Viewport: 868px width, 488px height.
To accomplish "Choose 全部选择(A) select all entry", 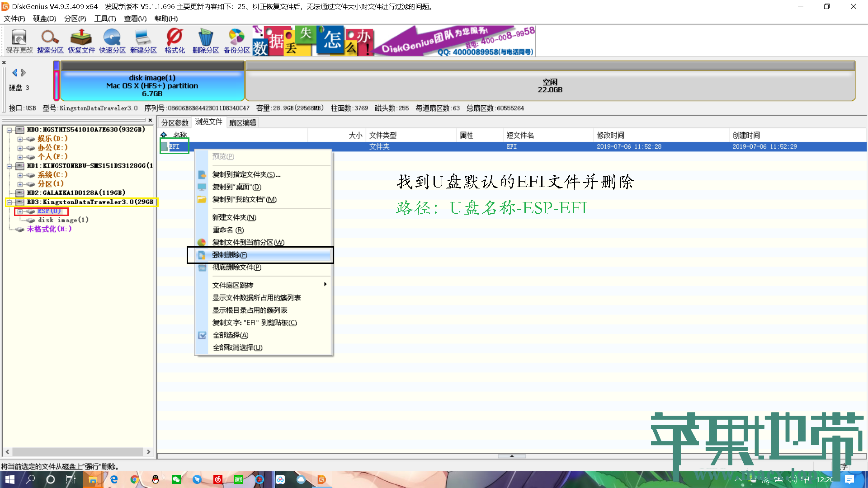I will click(231, 335).
